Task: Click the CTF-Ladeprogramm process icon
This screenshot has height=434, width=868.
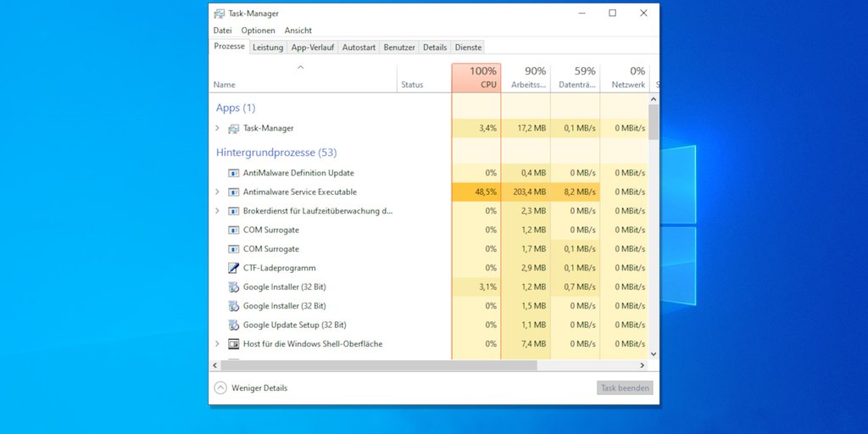Action: coord(234,268)
